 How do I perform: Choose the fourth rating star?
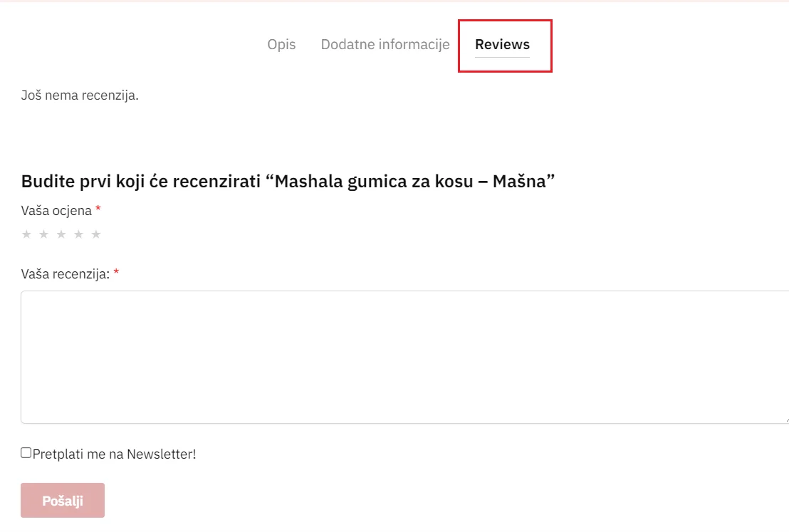pos(78,234)
